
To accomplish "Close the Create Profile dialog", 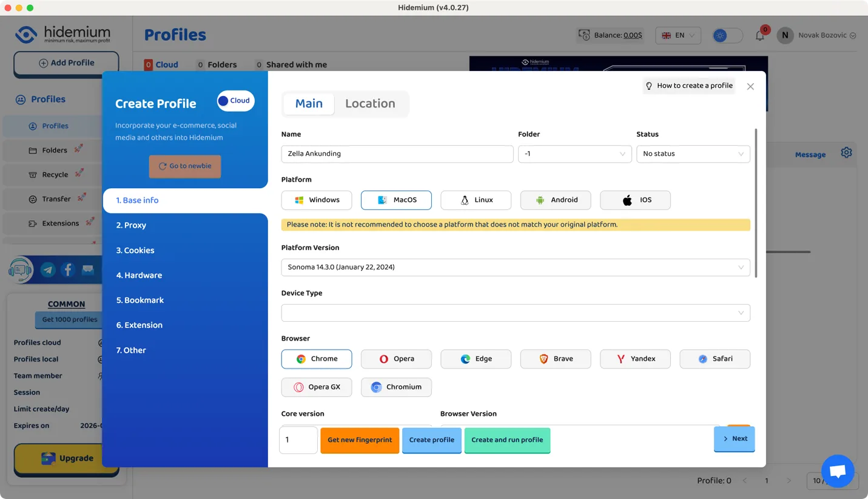I will click(x=750, y=87).
